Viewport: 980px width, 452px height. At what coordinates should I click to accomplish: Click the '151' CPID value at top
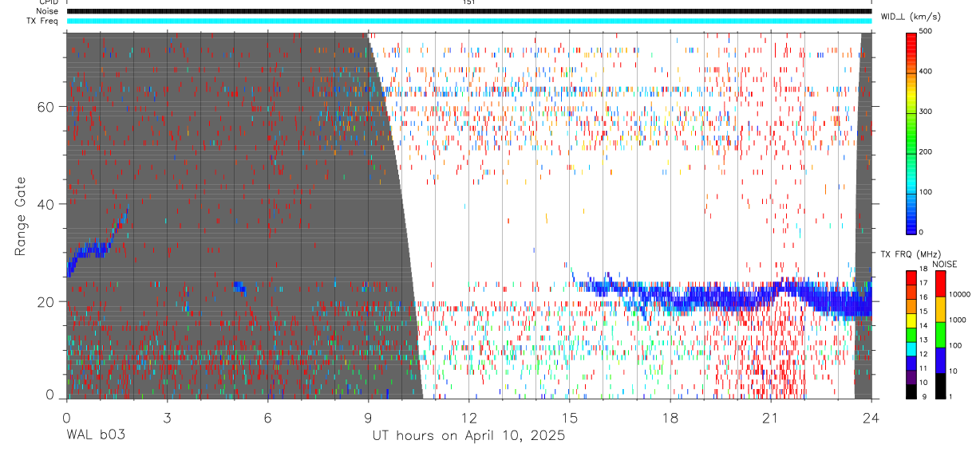[x=468, y=2]
